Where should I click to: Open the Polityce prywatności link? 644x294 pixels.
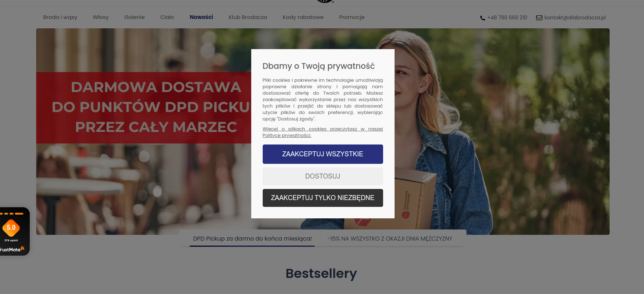point(287,136)
